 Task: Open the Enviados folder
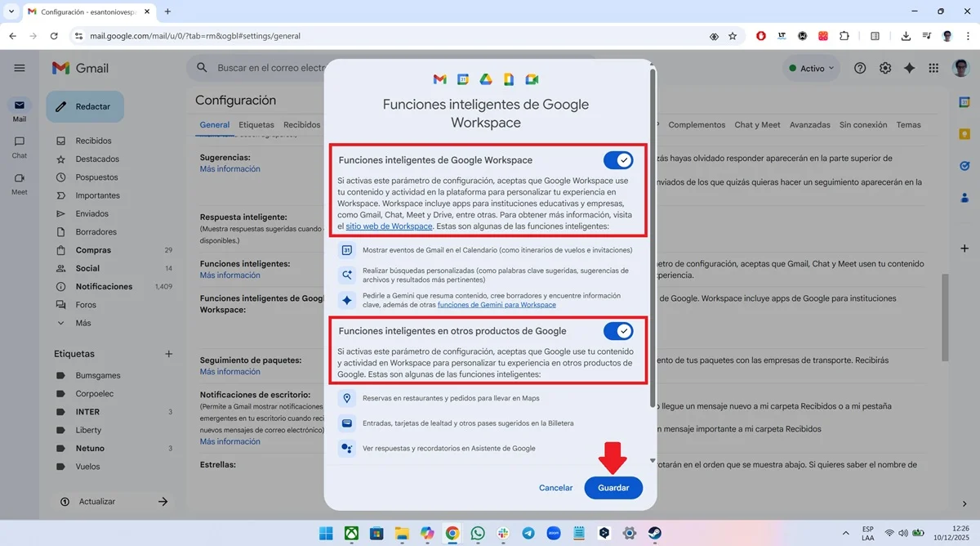point(91,213)
